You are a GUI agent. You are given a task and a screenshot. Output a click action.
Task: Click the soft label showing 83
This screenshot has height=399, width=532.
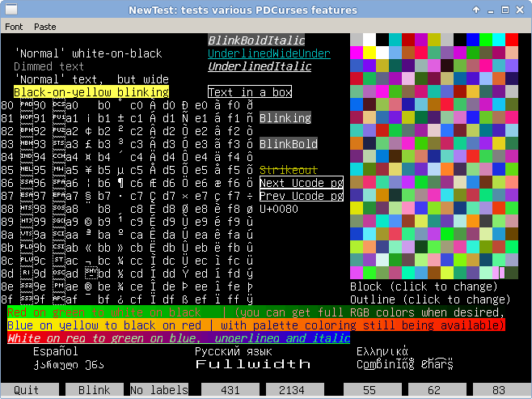click(502, 390)
